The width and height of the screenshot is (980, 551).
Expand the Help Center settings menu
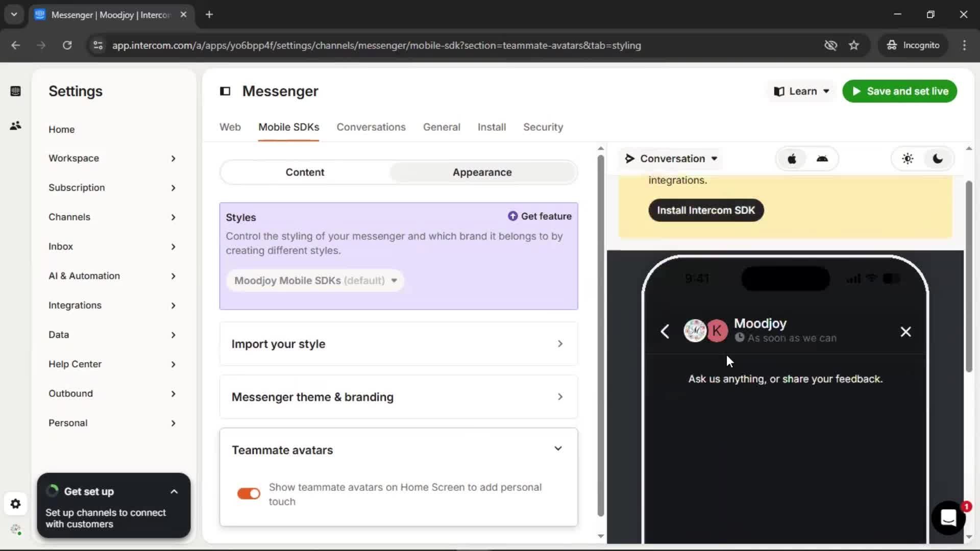click(112, 364)
